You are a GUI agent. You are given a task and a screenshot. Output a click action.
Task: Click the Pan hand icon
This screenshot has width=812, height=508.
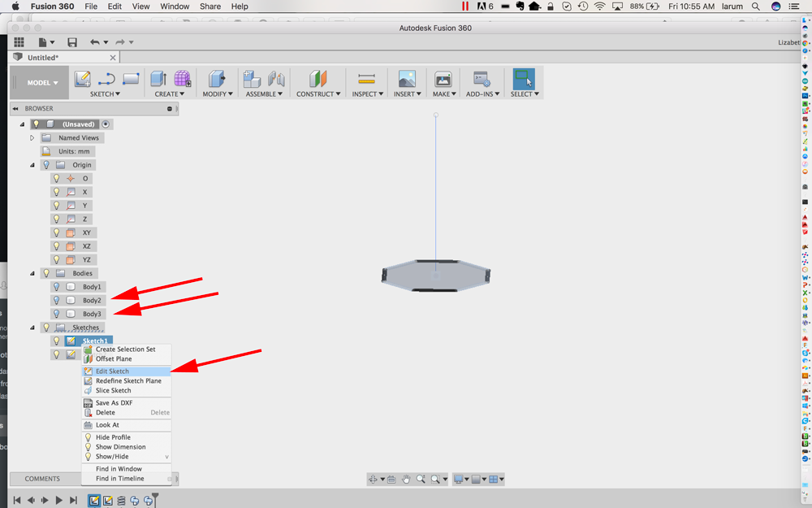[407, 480]
